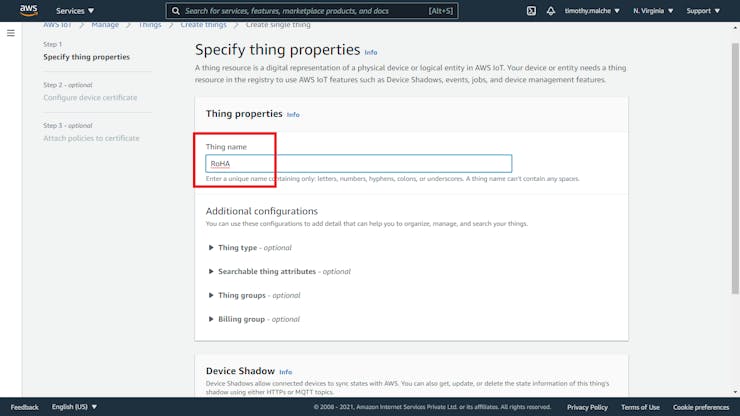Open Info link beside Device Shadow
Image resolution: width=740 pixels, height=416 pixels.
286,372
